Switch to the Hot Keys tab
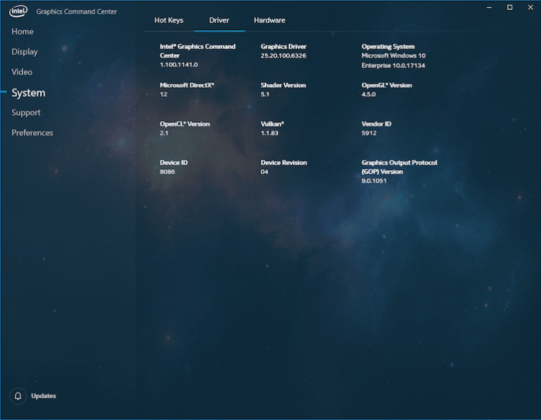The width and height of the screenshot is (541, 420). pyautogui.click(x=169, y=20)
